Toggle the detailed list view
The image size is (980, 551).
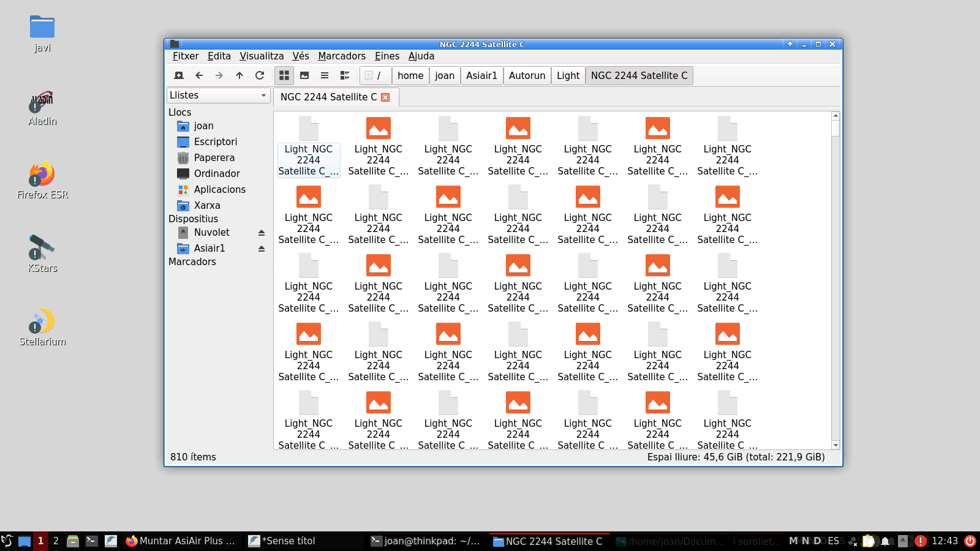[345, 75]
